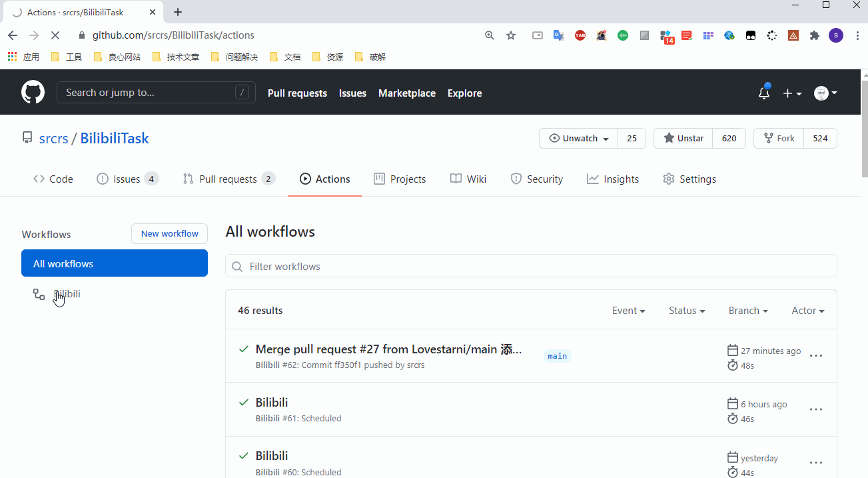Click the main branch label
The image size is (868, 478).
(558, 356)
